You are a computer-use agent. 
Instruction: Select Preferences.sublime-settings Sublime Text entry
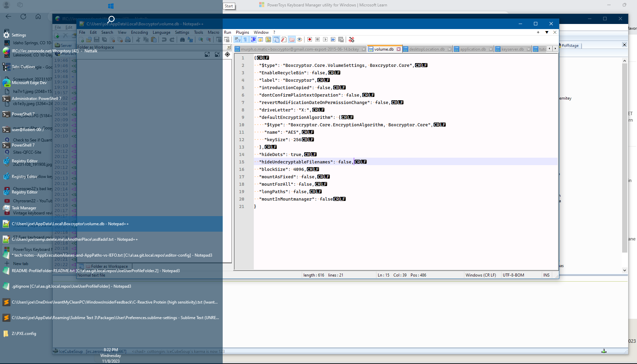(111, 318)
